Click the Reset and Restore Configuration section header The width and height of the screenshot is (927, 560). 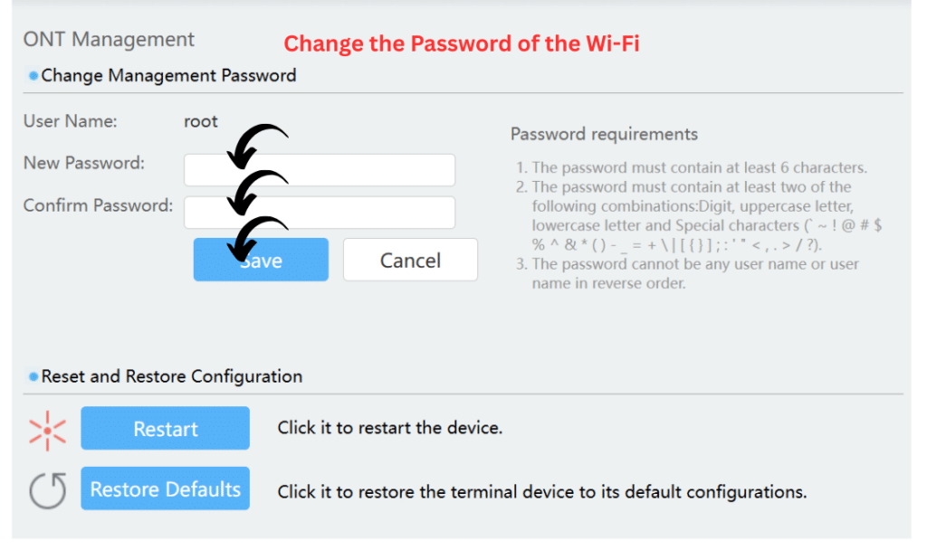(170, 375)
